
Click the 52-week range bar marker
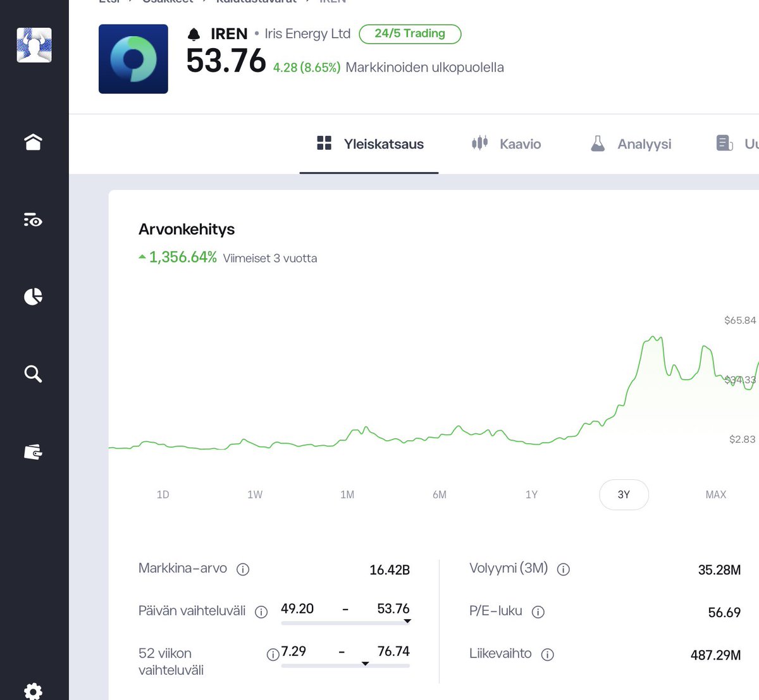pos(365,664)
